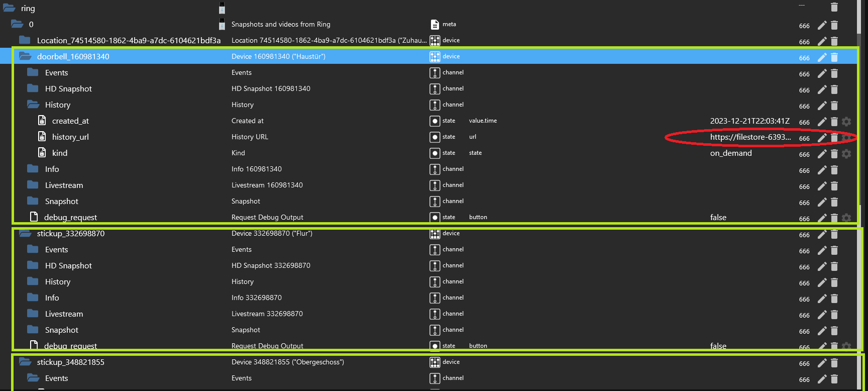Delete the created_at state
The width and height of the screenshot is (868, 391).
(834, 122)
